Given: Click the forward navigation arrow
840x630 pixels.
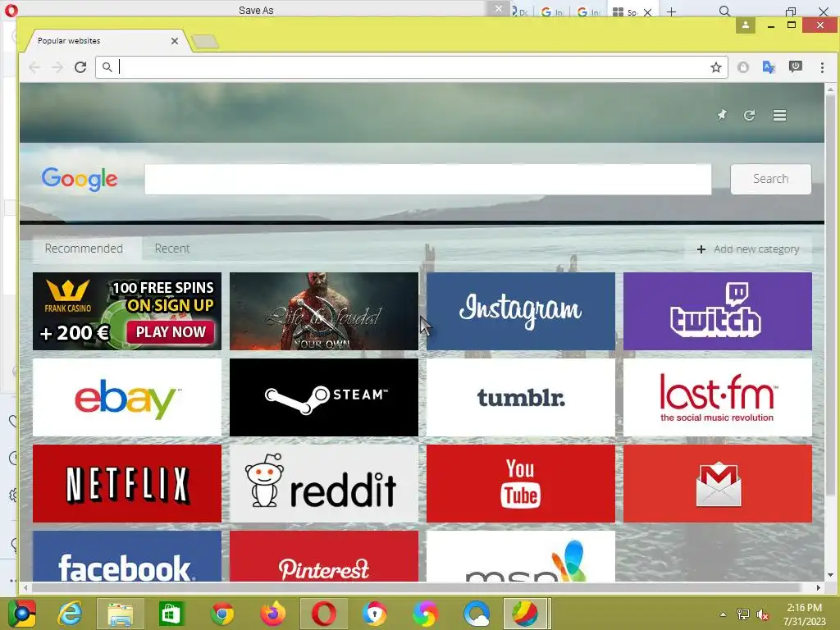Looking at the screenshot, I should coord(57,67).
